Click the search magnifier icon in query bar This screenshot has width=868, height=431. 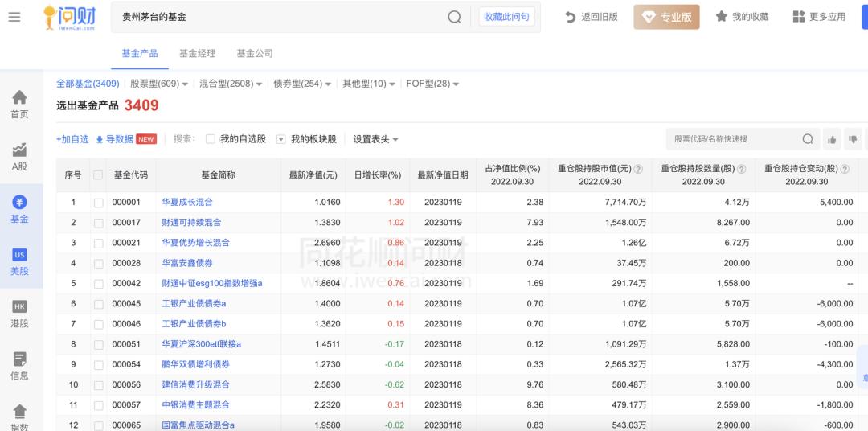pyautogui.click(x=454, y=17)
